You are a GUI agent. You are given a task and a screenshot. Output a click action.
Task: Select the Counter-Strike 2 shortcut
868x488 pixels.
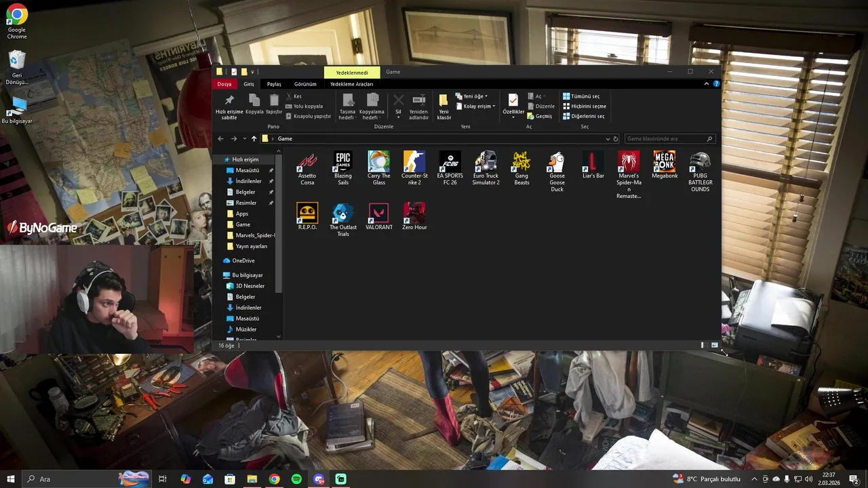click(x=414, y=169)
